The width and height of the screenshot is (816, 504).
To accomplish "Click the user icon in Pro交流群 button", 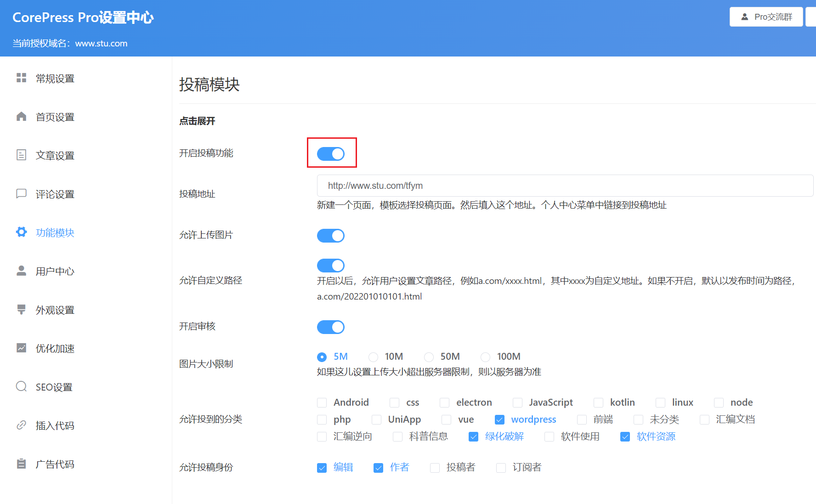I will click(745, 17).
